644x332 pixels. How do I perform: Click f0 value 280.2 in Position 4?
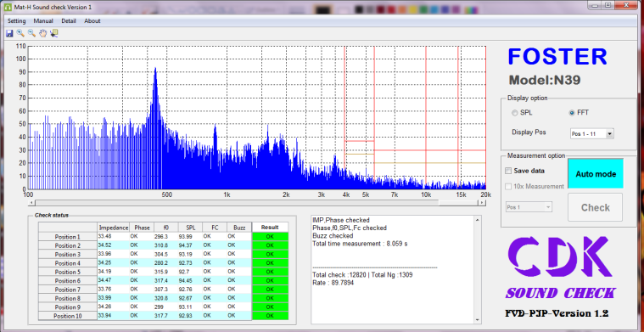pyautogui.click(x=166, y=263)
